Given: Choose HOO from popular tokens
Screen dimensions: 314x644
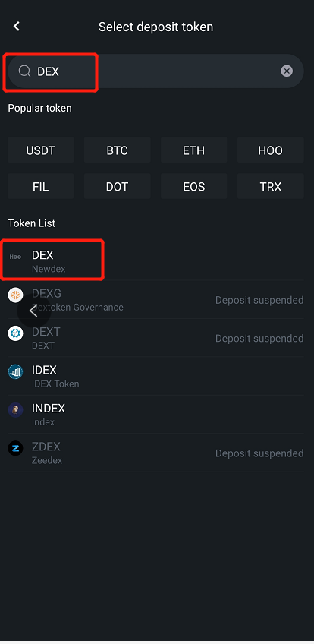Looking at the screenshot, I should tap(271, 150).
